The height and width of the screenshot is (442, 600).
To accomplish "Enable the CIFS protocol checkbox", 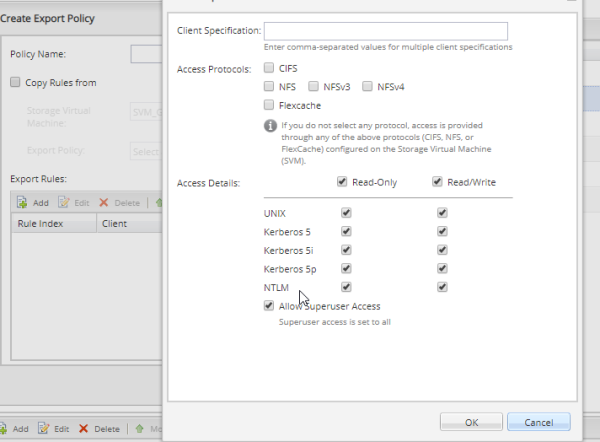I will 270,68.
